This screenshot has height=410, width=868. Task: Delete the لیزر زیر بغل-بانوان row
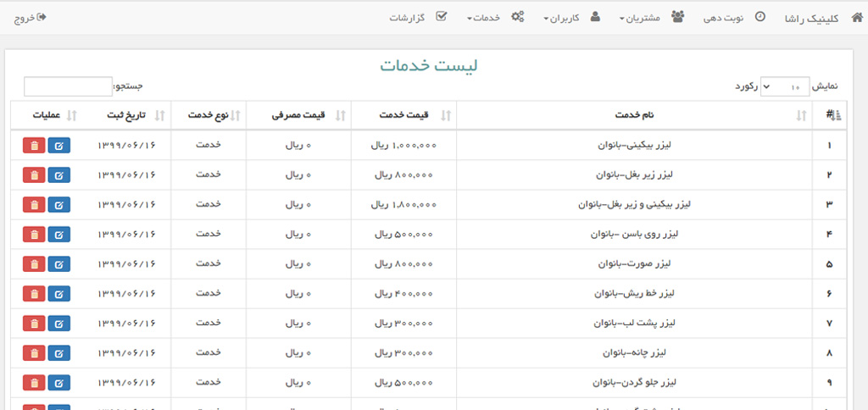(x=34, y=175)
